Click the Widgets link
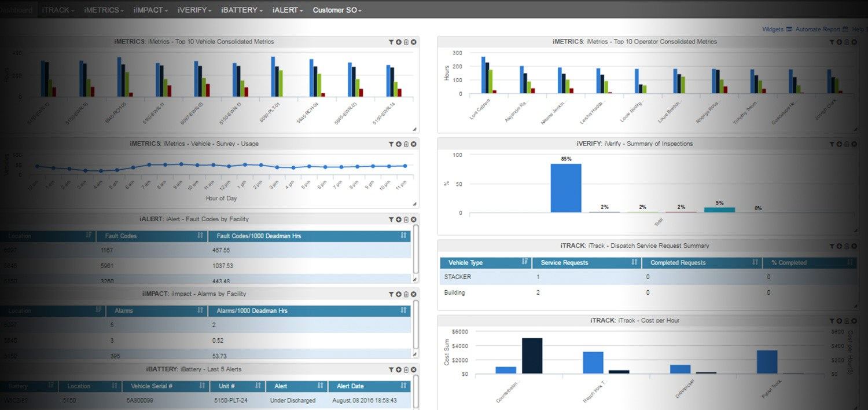 (x=773, y=29)
